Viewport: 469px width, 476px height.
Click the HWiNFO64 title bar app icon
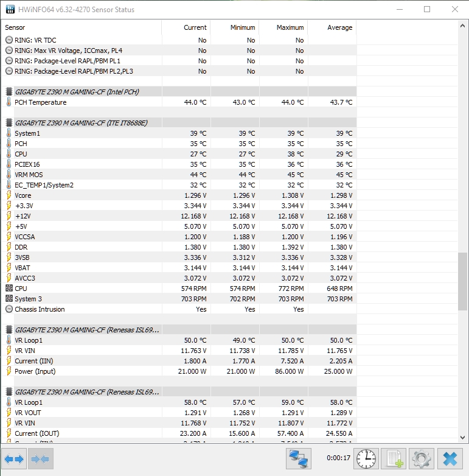click(x=10, y=9)
